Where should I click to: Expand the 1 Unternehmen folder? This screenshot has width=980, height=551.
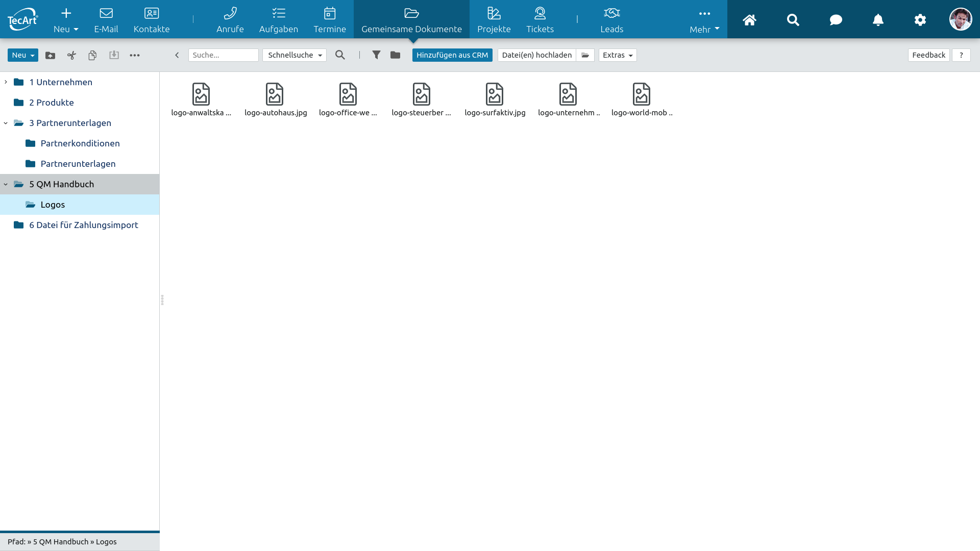[6, 82]
